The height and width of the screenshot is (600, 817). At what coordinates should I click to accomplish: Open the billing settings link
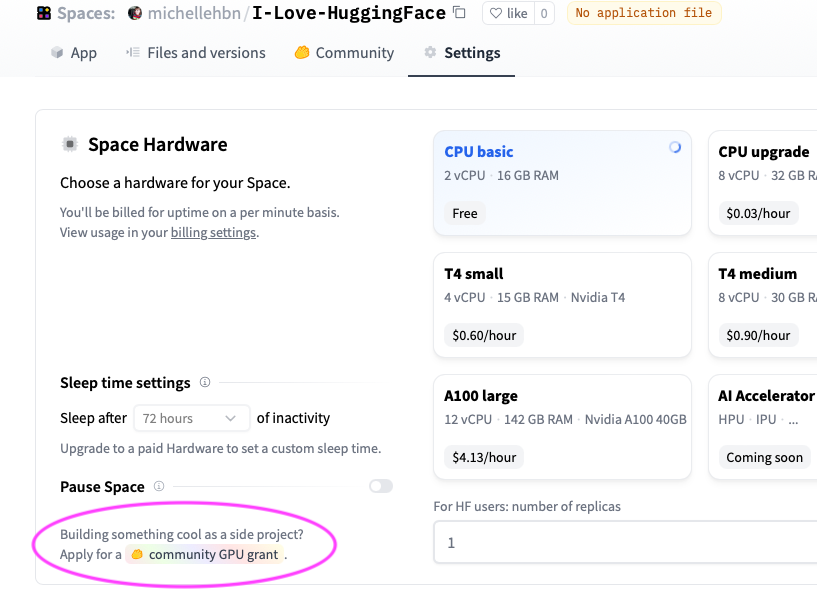pyautogui.click(x=213, y=233)
